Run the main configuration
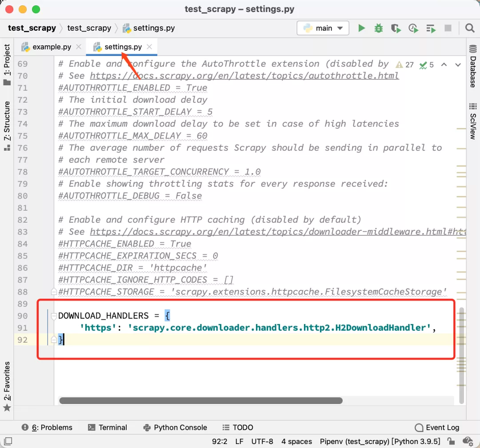Screen dimensions: 480x448 361,28
